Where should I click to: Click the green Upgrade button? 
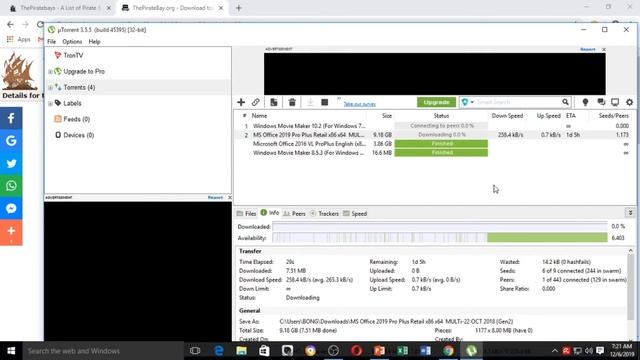(436, 102)
